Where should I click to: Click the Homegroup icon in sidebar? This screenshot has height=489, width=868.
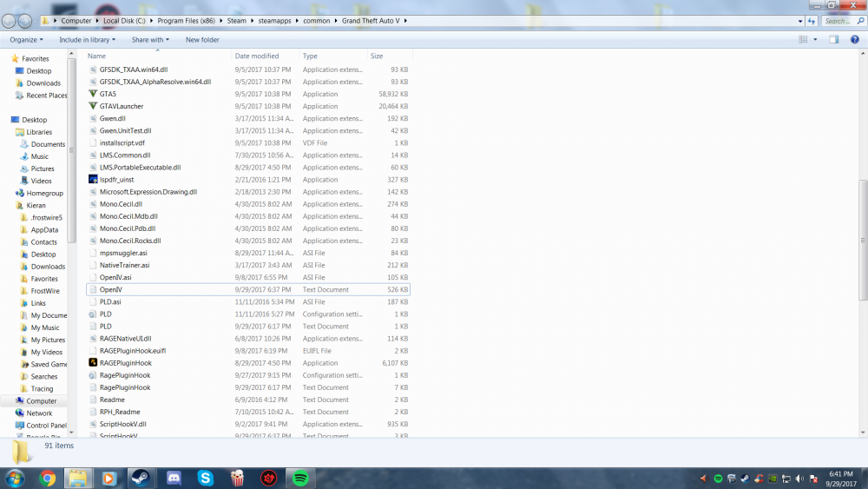(x=20, y=194)
